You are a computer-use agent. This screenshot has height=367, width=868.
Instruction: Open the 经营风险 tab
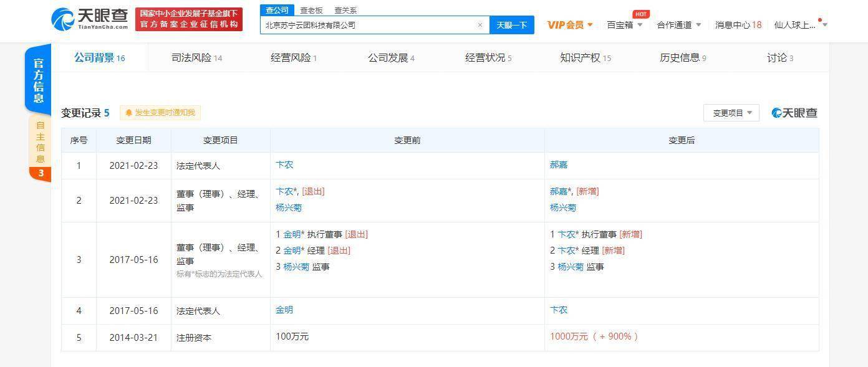294,58
